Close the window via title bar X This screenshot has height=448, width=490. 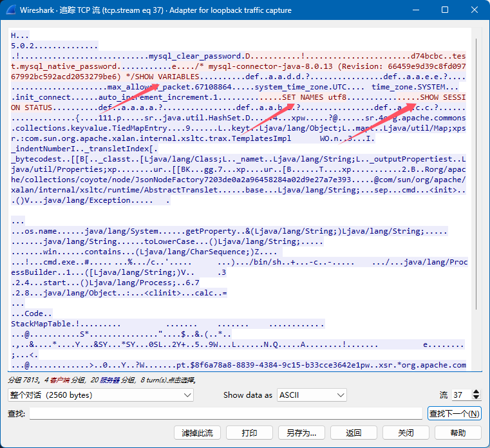(474, 10)
